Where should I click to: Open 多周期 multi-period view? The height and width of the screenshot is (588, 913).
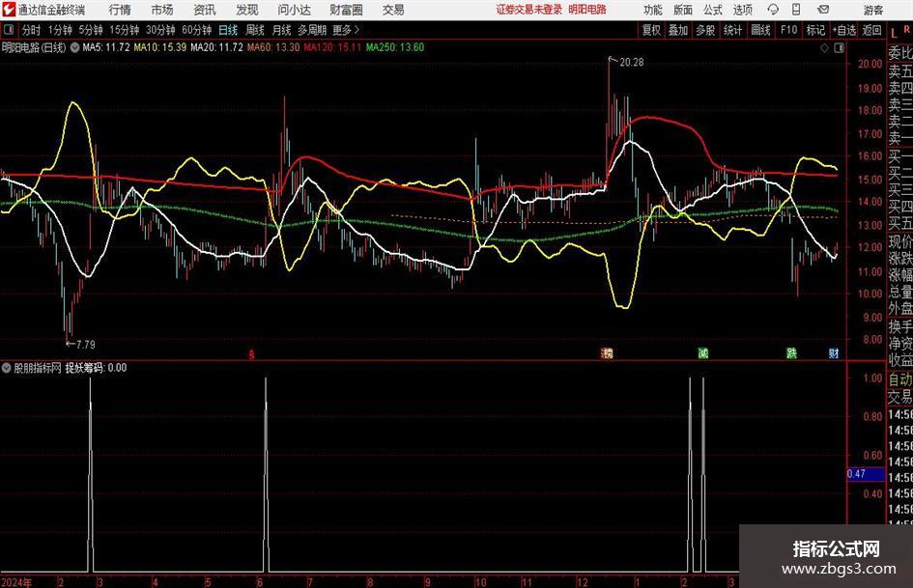pos(312,30)
